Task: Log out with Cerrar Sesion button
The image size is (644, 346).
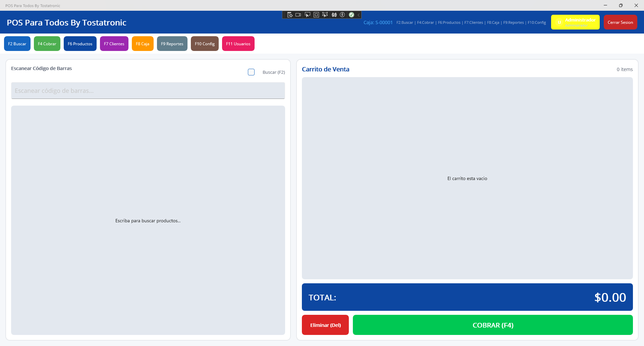Action: tap(620, 22)
